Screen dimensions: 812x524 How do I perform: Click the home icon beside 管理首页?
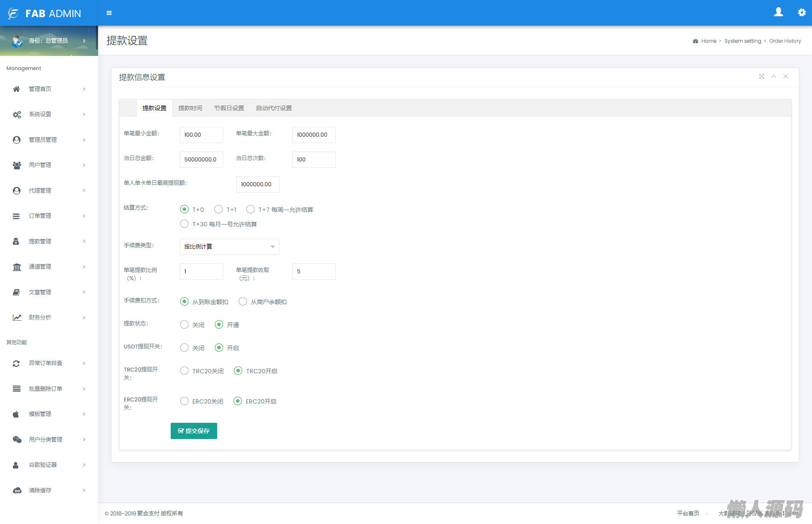tap(17, 89)
